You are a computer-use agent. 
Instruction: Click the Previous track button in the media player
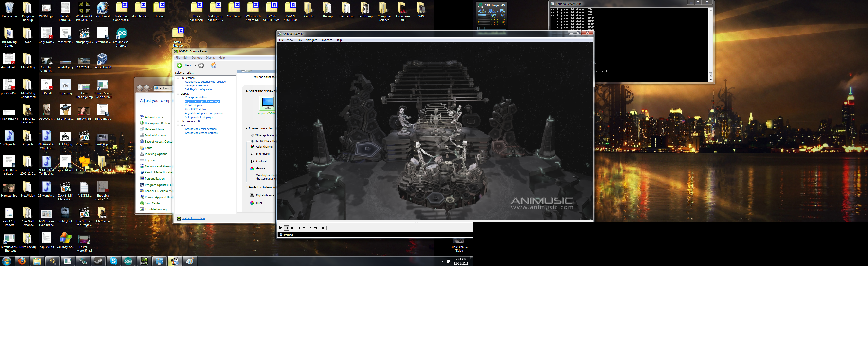(298, 228)
